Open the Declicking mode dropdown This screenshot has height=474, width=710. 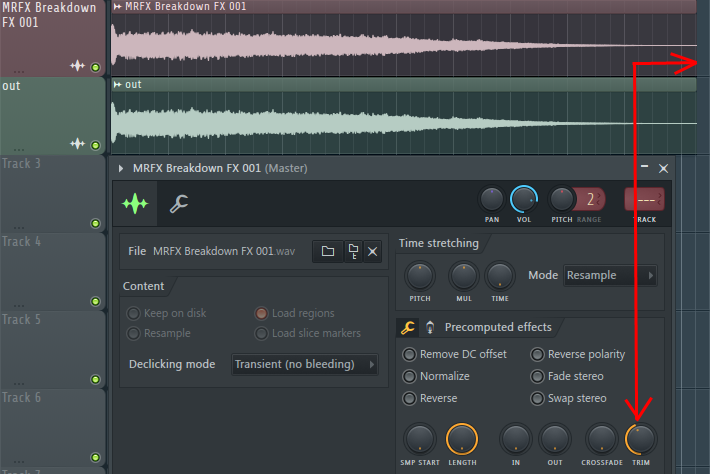[x=305, y=364]
